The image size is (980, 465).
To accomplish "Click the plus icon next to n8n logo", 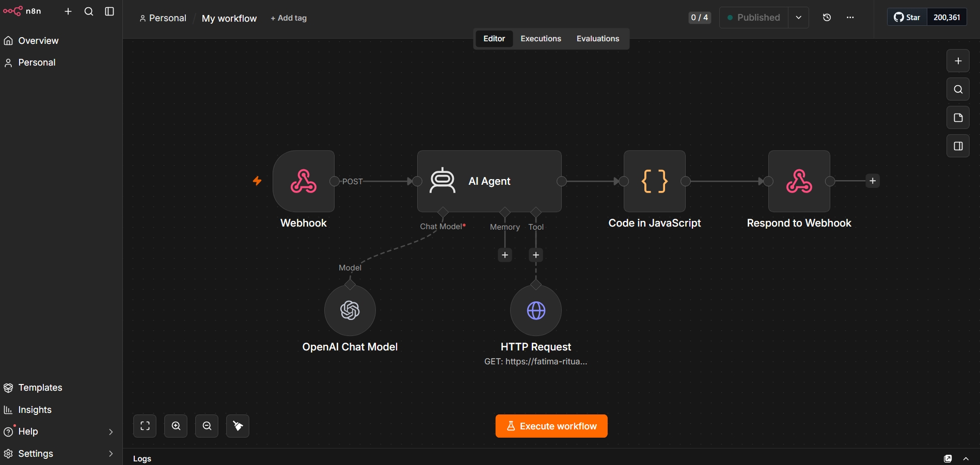I will click(x=68, y=11).
